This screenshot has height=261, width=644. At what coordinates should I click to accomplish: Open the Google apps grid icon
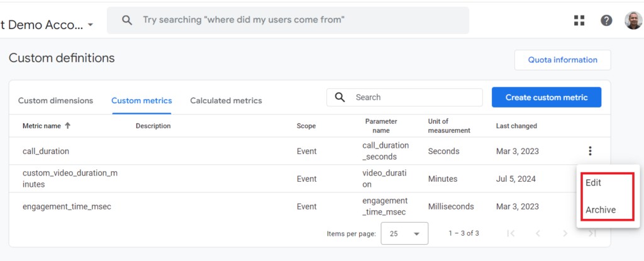click(579, 20)
